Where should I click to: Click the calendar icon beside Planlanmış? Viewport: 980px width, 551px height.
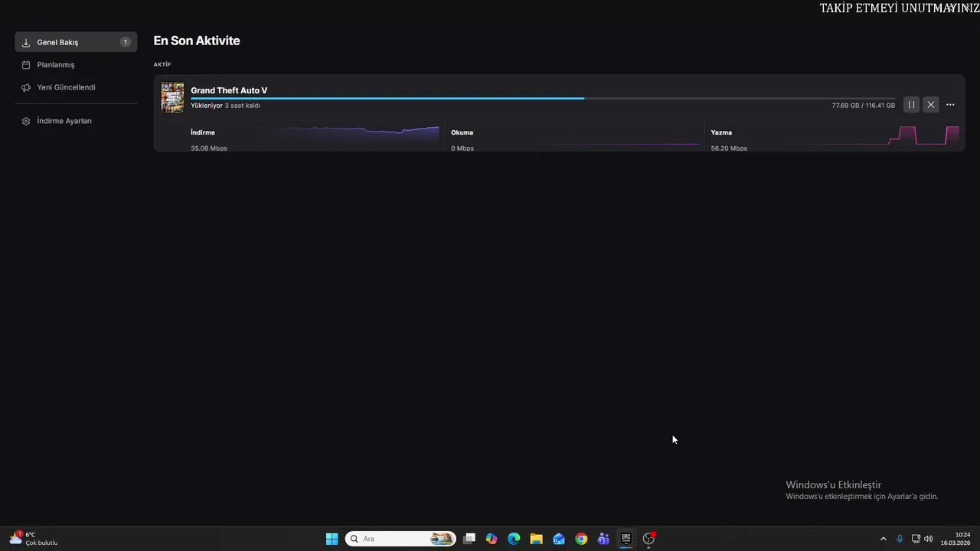click(26, 65)
